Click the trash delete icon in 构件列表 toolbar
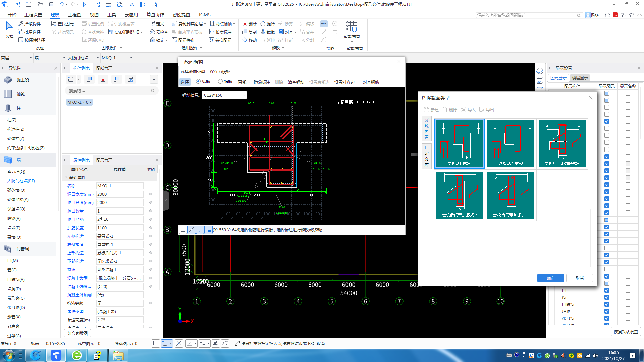Screen dimensions: 644x362 (103, 79)
